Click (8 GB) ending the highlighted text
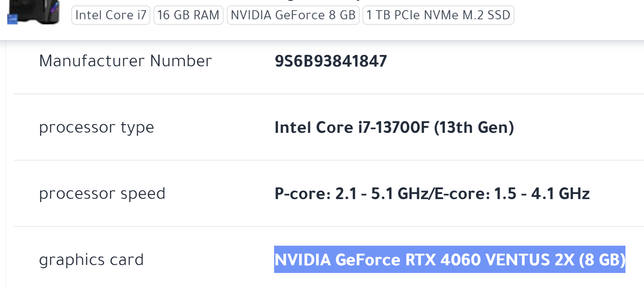The image size is (644, 289). tap(602, 260)
